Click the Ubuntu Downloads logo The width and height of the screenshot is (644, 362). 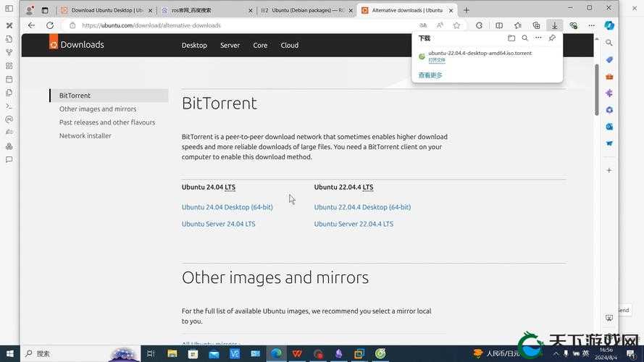pos(76,43)
